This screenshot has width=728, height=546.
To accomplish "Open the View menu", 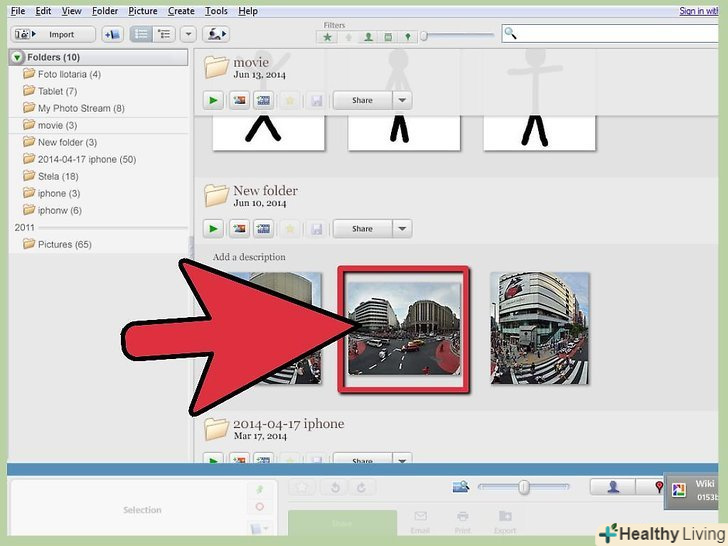I will 72,11.
